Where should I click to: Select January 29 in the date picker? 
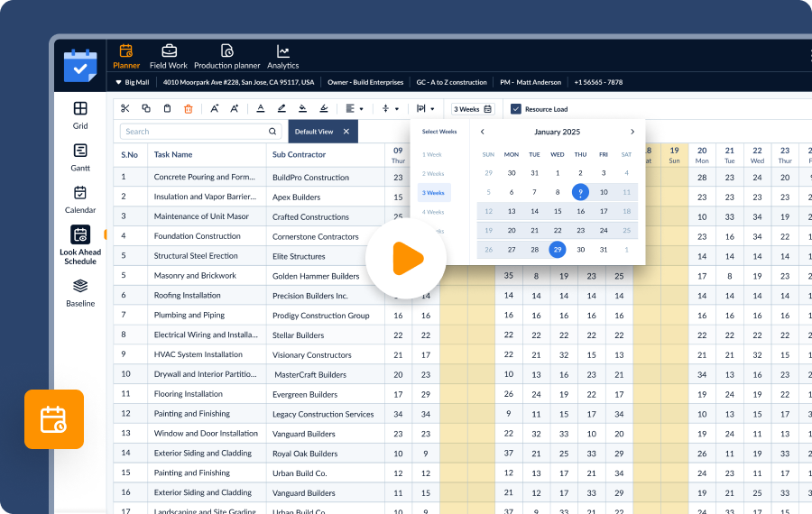click(x=558, y=250)
